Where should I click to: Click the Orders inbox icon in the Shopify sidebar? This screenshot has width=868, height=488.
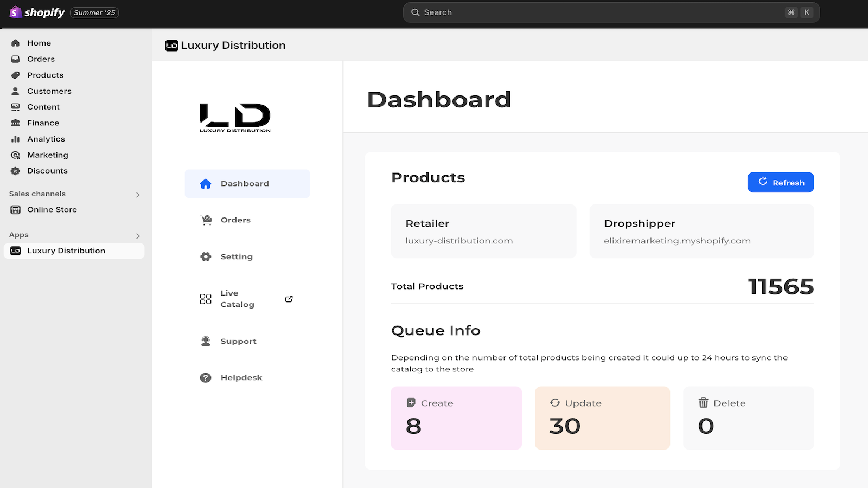click(x=16, y=59)
